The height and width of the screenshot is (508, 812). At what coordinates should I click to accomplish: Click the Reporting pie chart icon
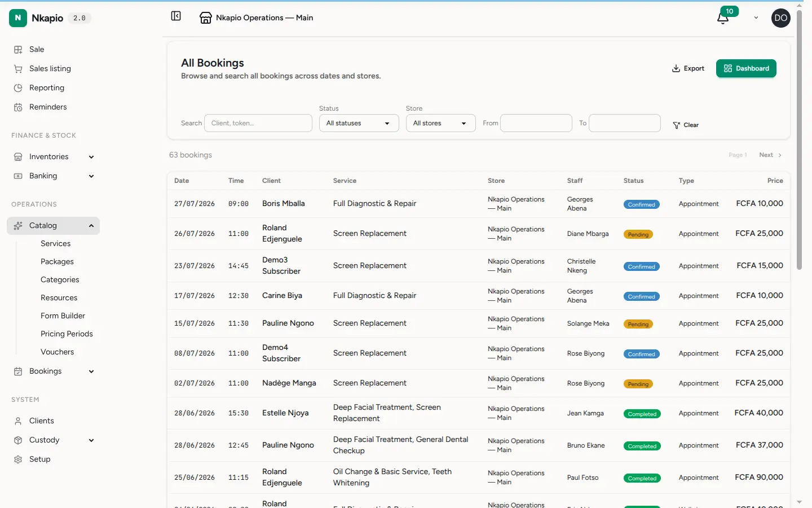18,88
